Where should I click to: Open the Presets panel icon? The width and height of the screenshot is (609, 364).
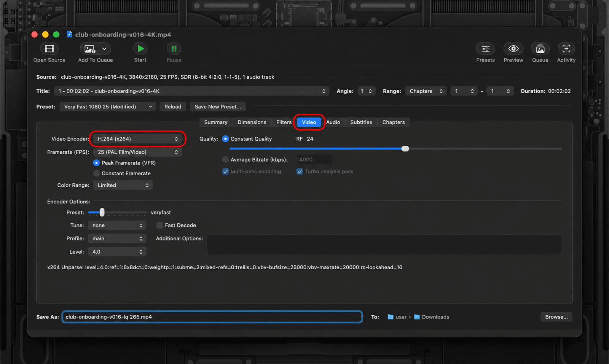coord(486,49)
